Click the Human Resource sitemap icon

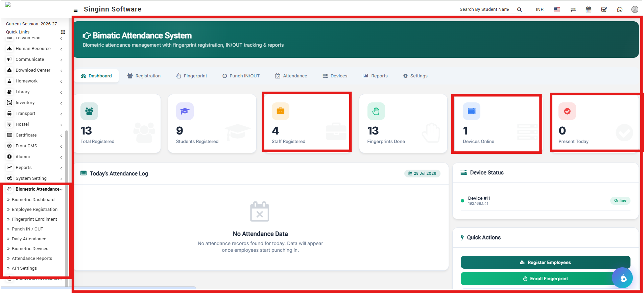tap(9, 49)
